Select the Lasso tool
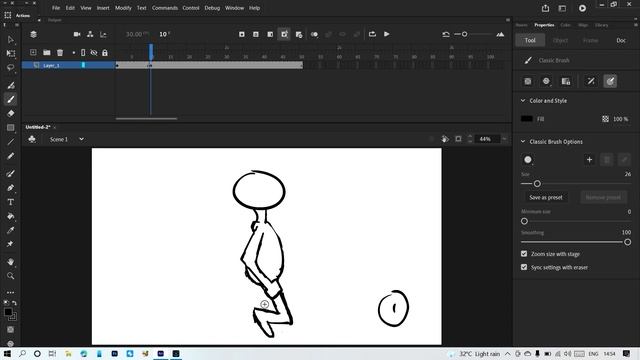 point(11,67)
